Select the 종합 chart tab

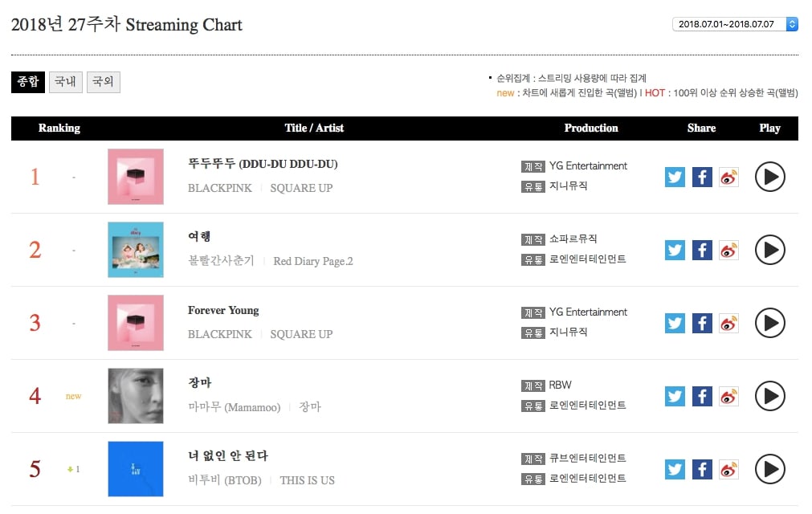[x=28, y=82]
